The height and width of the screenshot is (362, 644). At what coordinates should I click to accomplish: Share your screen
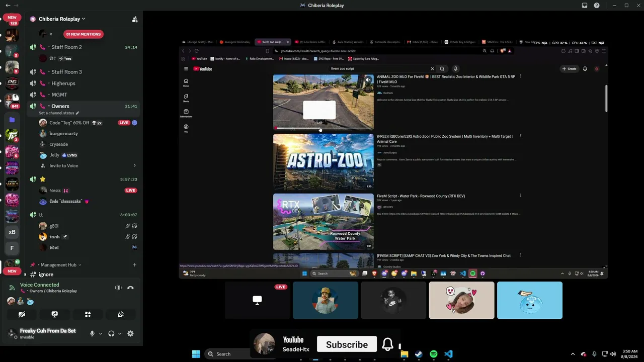click(x=55, y=314)
